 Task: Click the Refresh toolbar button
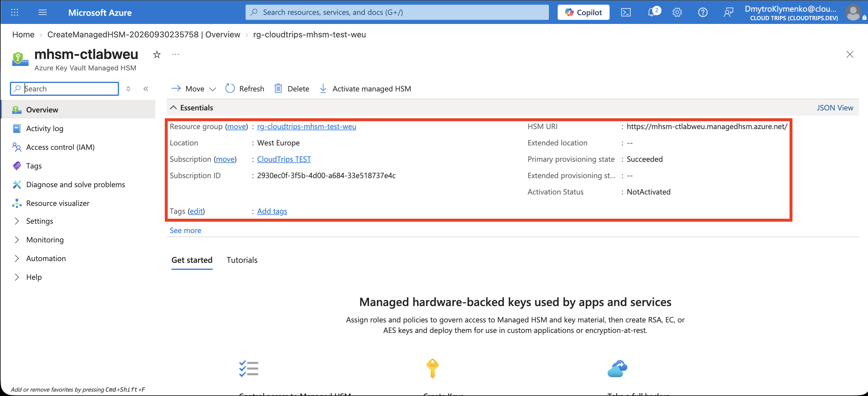click(245, 89)
